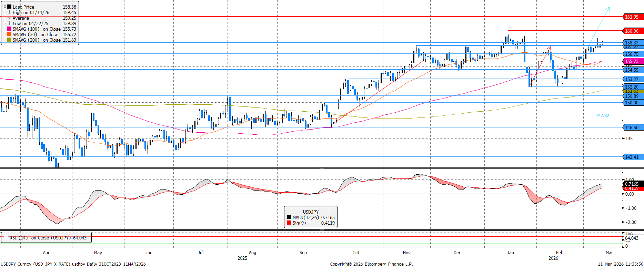Click the magenta SMAVG (100) swatch
The width and height of the screenshot is (644, 267).
[9, 29]
